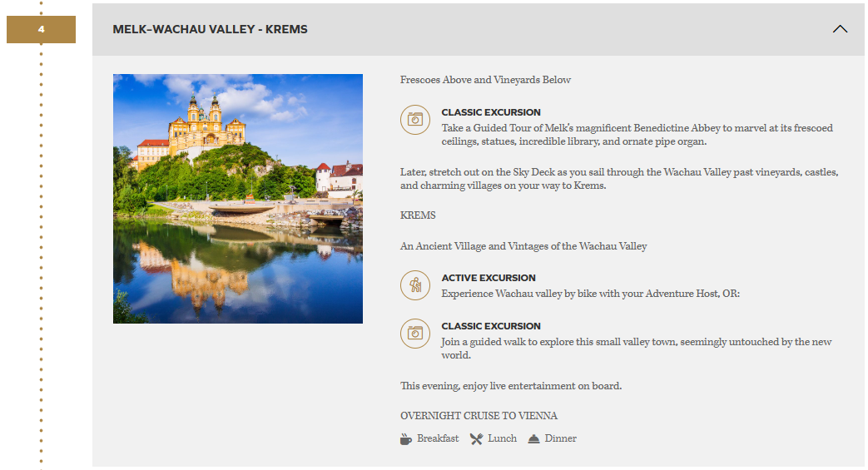Select the Classic Excursion heading for Melk Abbey
The height and width of the screenshot is (470, 868).
(x=491, y=112)
